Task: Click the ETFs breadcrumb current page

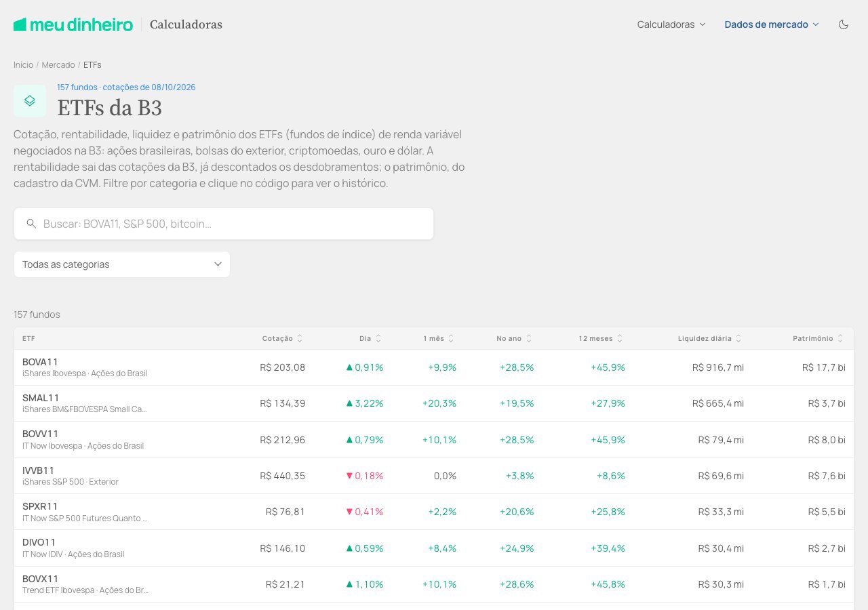Action: pos(92,65)
